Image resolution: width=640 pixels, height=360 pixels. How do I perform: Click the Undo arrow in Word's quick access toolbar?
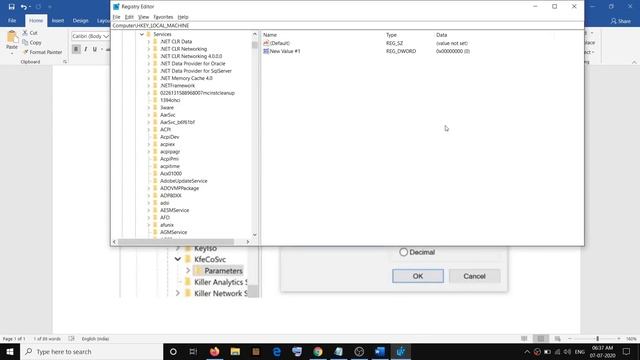point(24,7)
